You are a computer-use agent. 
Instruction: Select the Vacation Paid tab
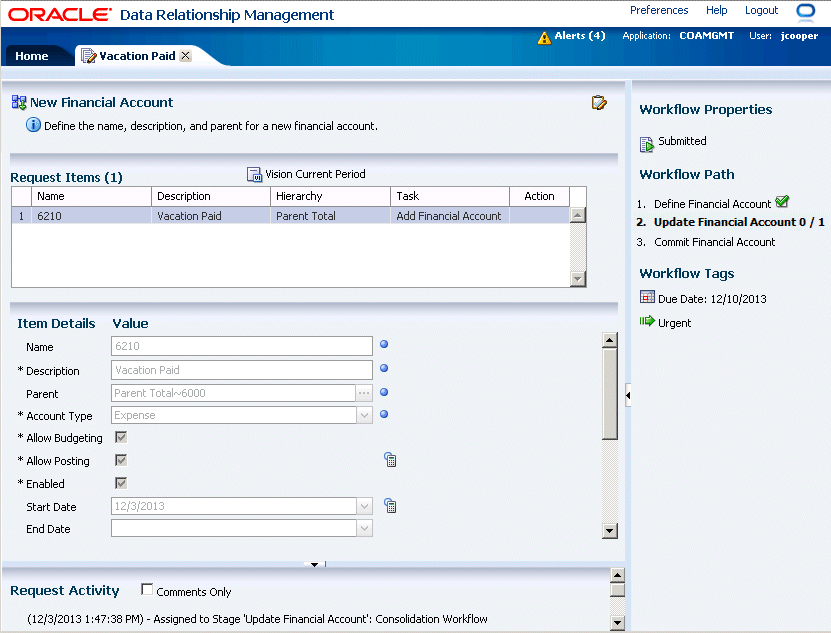pyautogui.click(x=137, y=56)
